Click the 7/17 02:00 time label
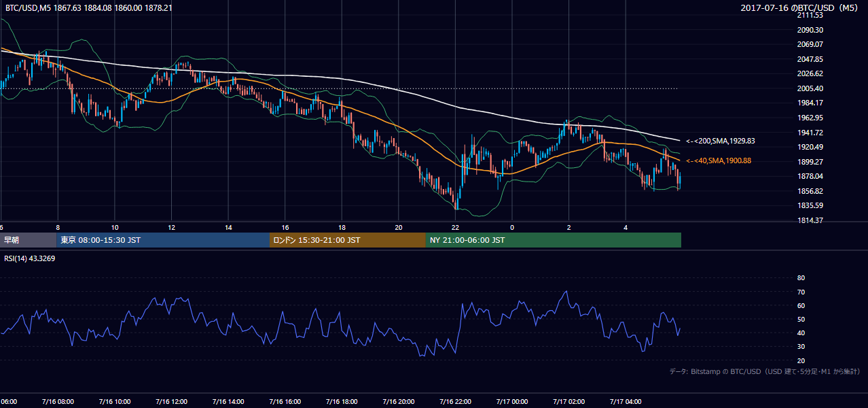The image size is (868, 408). tap(568, 402)
